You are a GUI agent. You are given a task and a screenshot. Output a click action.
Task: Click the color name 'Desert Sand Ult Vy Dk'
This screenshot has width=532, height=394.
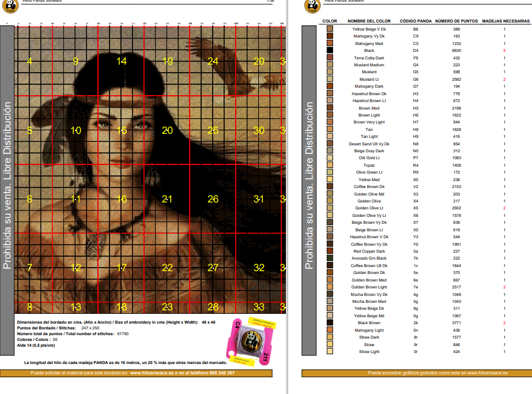point(369,144)
